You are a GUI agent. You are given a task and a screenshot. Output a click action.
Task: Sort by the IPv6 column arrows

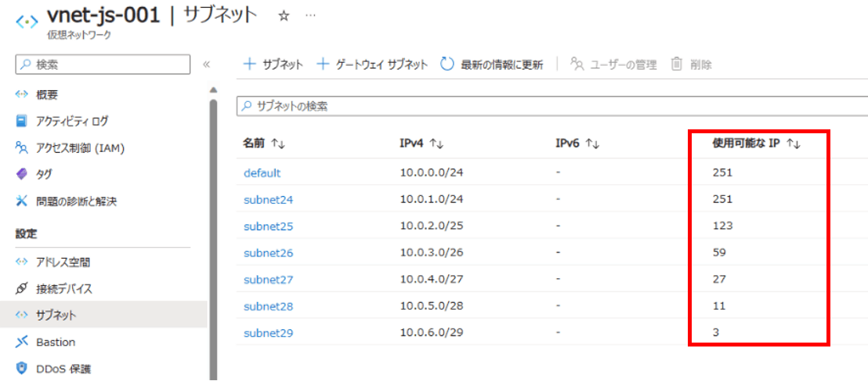pyautogui.click(x=593, y=144)
